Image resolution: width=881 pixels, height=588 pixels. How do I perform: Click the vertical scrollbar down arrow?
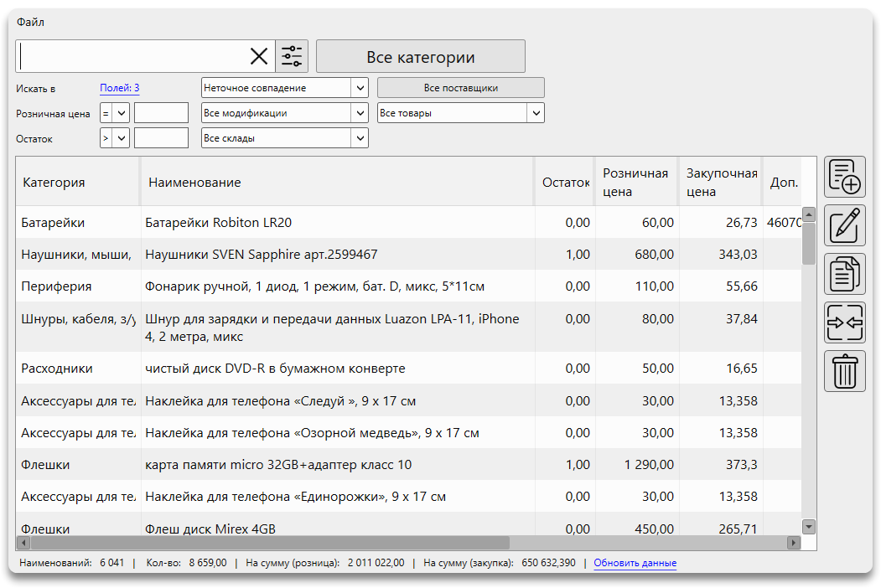tap(809, 527)
